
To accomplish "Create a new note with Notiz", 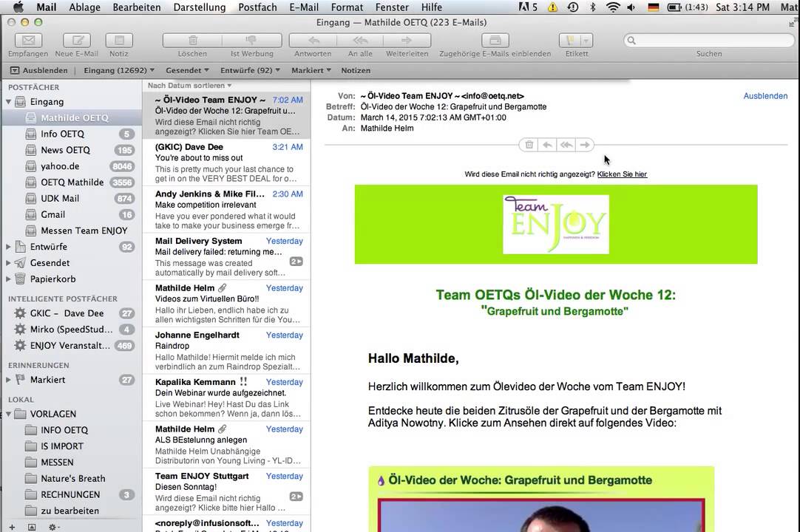I will (119, 41).
